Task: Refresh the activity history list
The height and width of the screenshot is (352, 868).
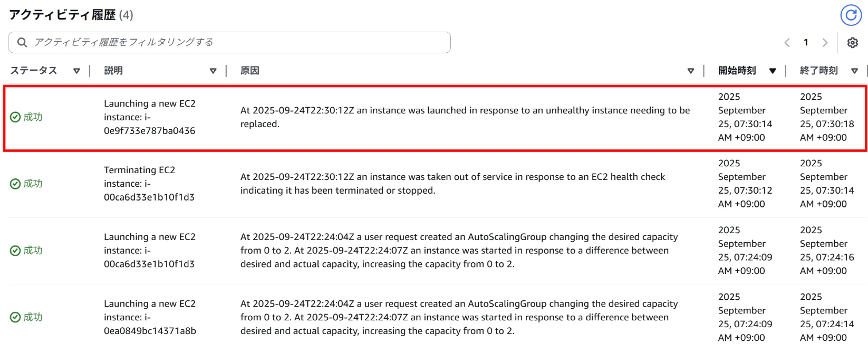Action: coord(851,15)
